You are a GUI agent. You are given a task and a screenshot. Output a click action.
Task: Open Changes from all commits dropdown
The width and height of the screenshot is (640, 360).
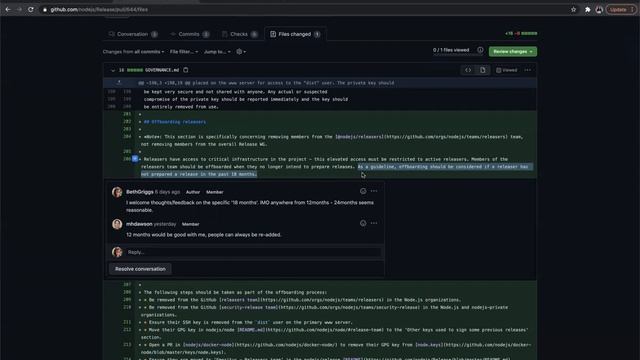[x=133, y=52]
